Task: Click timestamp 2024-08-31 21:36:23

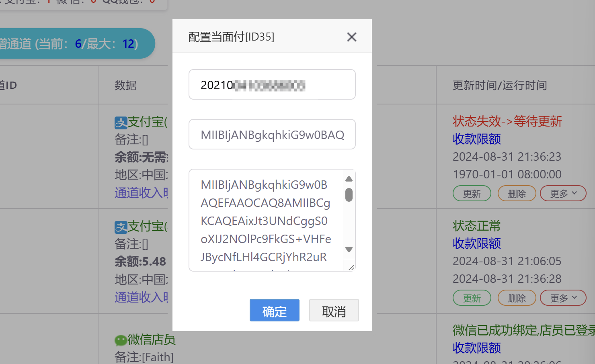Action: (x=507, y=157)
